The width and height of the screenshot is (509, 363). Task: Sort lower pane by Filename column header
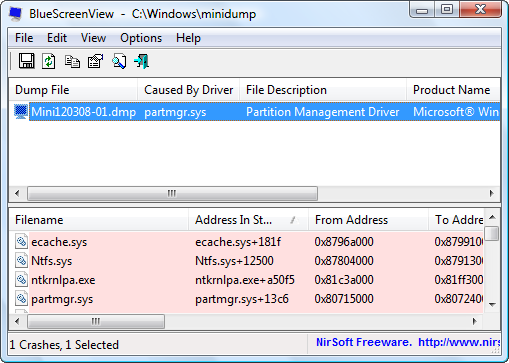[99, 220]
